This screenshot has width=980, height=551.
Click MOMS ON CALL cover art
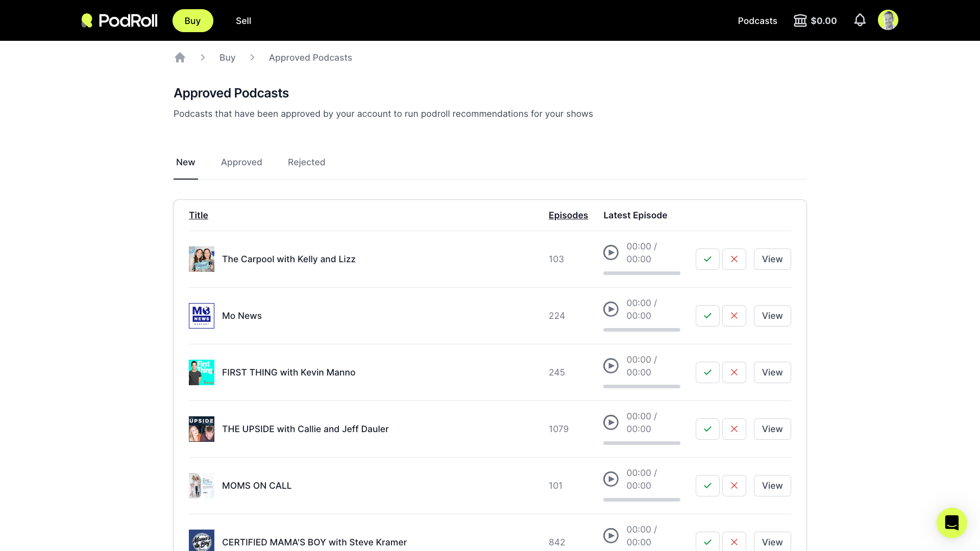point(202,486)
